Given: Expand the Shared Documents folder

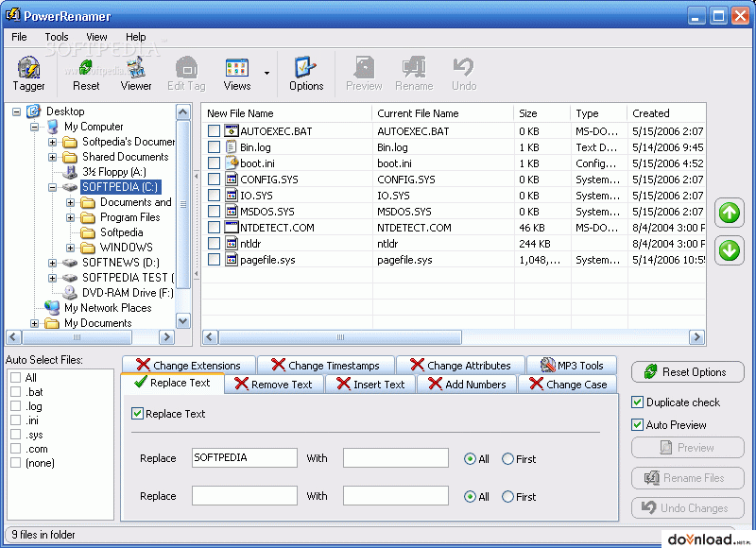Looking at the screenshot, I should (52, 157).
